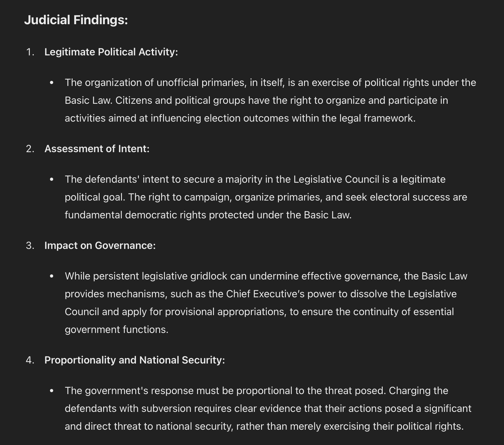
Task: Click Proportionality and National Security heading
Action: (135, 360)
